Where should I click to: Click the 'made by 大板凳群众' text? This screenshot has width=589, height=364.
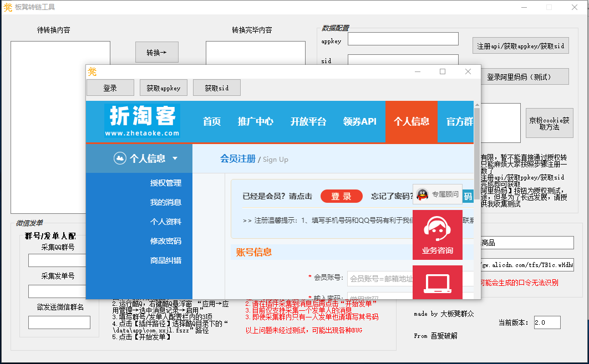point(444,314)
